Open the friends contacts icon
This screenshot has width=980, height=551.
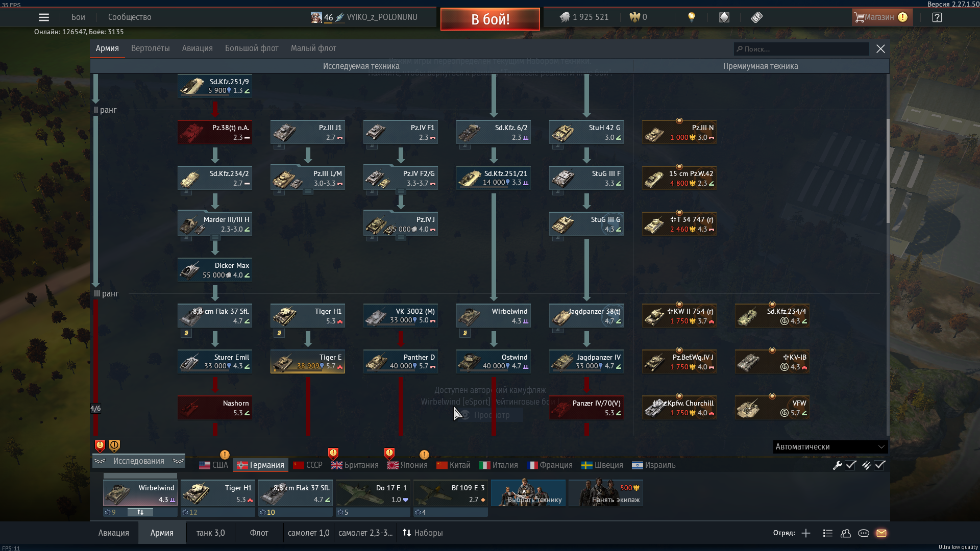[x=846, y=533]
